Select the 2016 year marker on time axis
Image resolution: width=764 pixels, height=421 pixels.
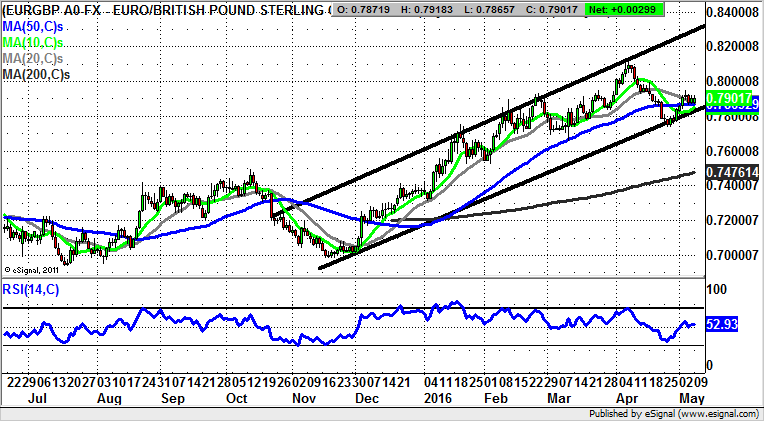[436, 397]
